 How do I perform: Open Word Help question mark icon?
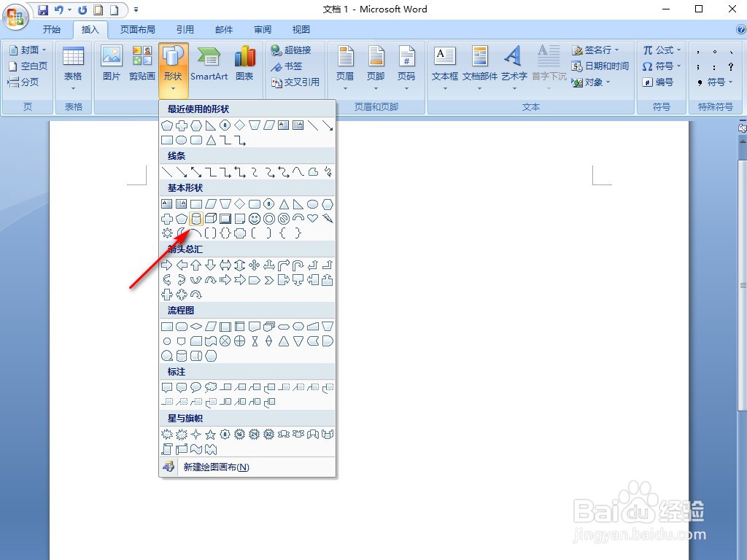(741, 29)
